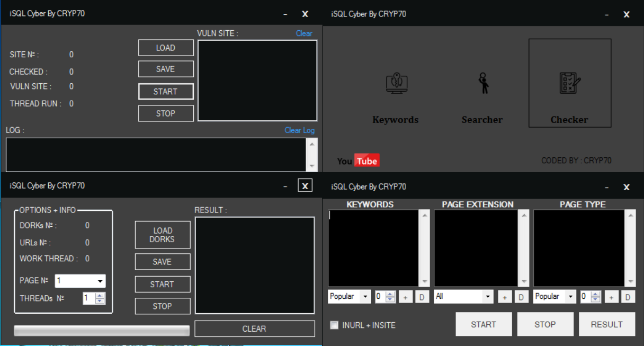Click the Clear Log link
Viewport: 644px width, 346px height.
299,130
